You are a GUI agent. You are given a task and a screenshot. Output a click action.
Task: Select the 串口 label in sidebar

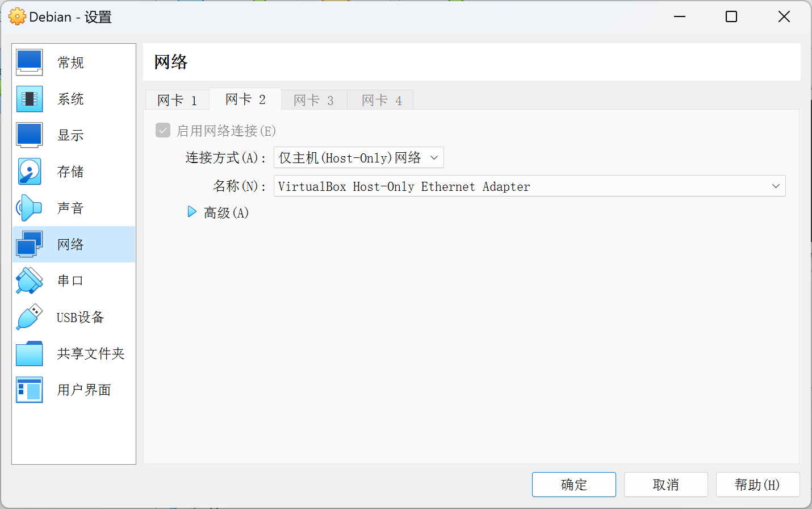(70, 281)
